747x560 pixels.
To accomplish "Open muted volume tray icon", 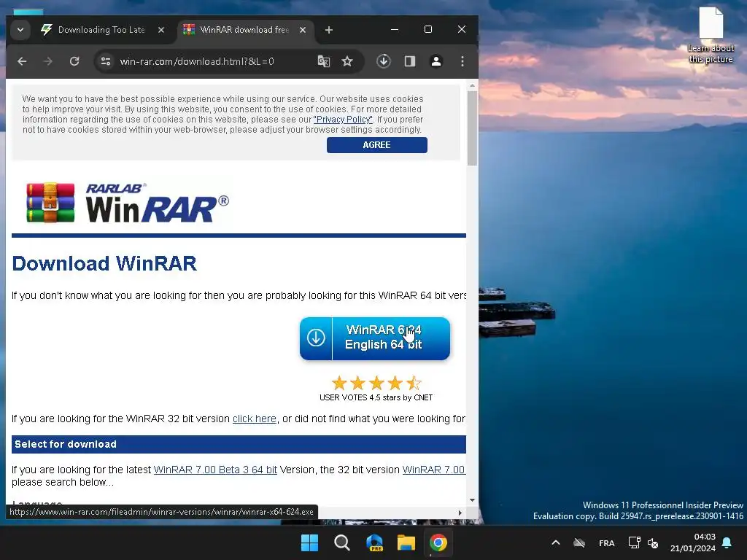I will (x=653, y=542).
